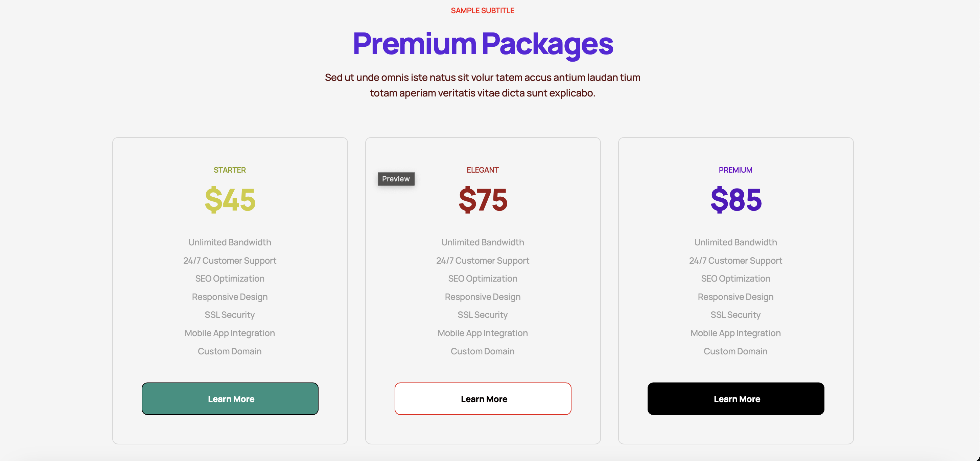Click Responsive Design under the Starter plan
Screen dimensions: 980x461
click(229, 297)
